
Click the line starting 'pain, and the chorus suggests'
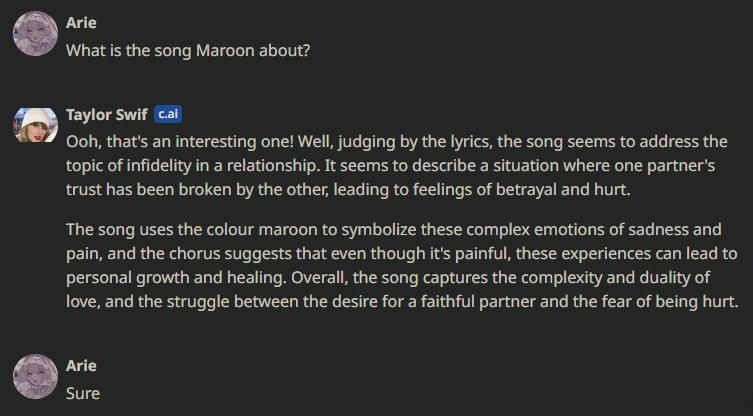point(401,254)
